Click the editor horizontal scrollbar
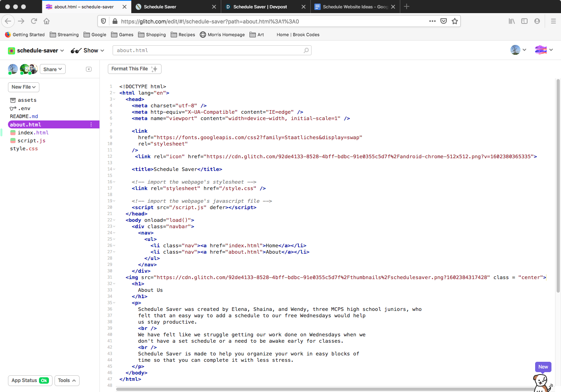The image size is (561, 392). click(324, 389)
